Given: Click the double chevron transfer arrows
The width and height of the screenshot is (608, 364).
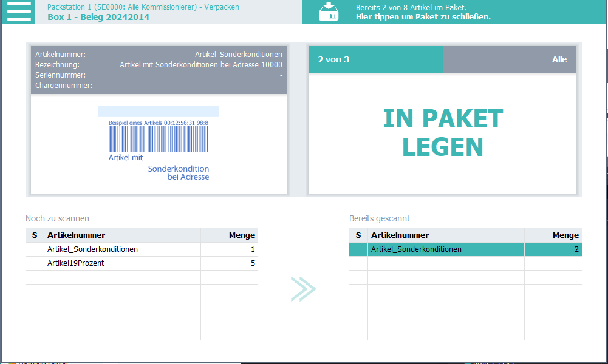Looking at the screenshot, I should (303, 289).
